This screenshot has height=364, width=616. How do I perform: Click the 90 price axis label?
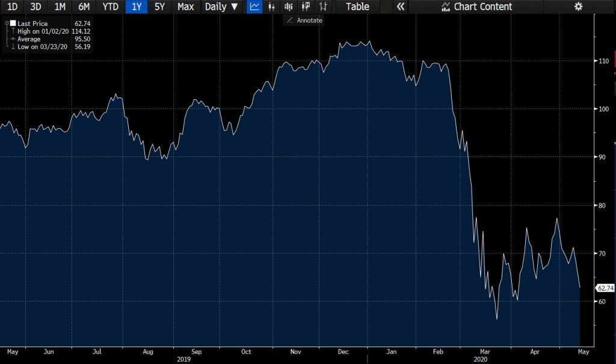[602, 157]
